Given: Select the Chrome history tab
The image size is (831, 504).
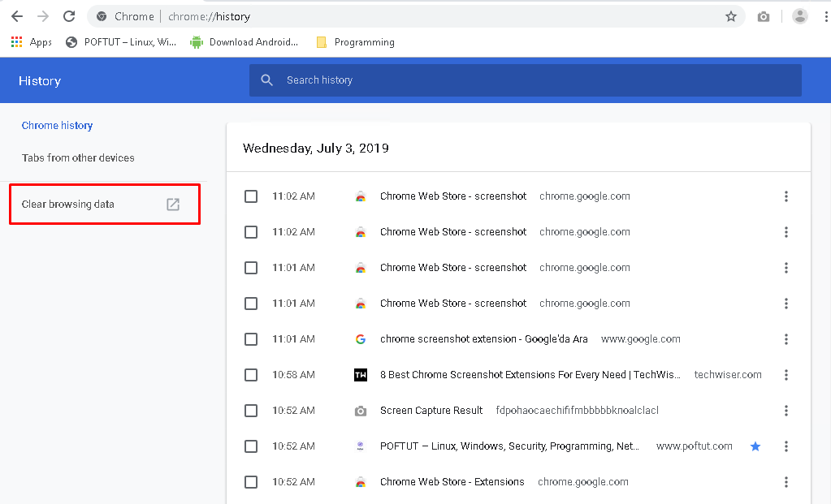Looking at the screenshot, I should tap(57, 126).
